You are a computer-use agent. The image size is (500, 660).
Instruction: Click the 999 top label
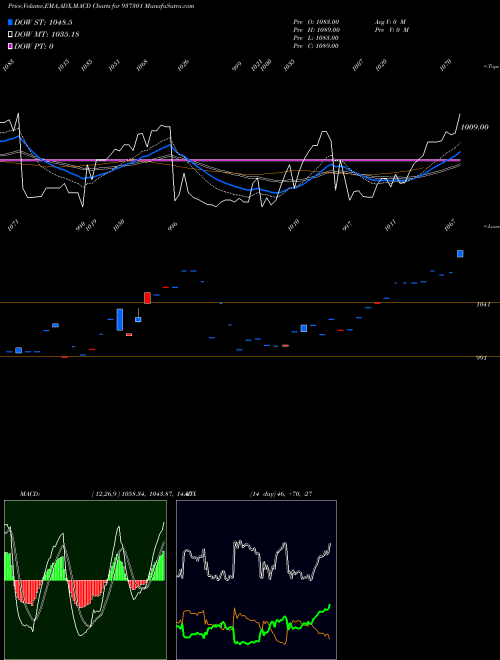(x=237, y=66)
